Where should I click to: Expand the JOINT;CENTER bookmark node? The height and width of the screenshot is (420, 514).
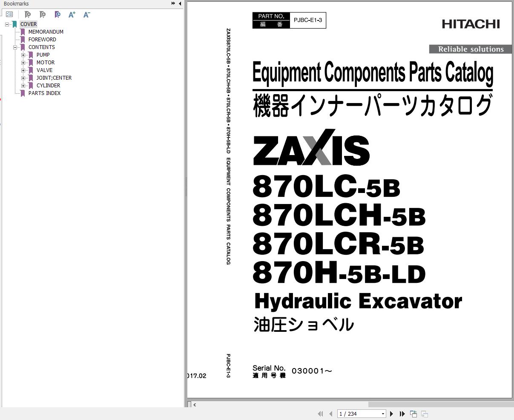(x=23, y=78)
